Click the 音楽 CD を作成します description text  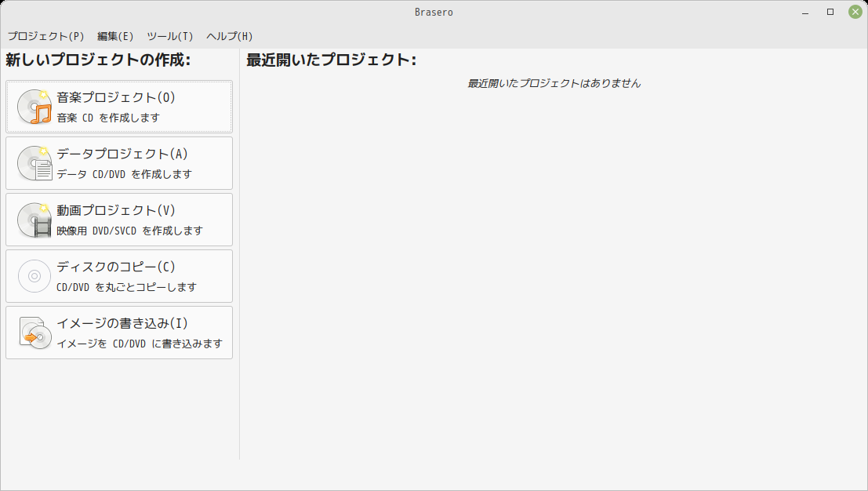(108, 118)
